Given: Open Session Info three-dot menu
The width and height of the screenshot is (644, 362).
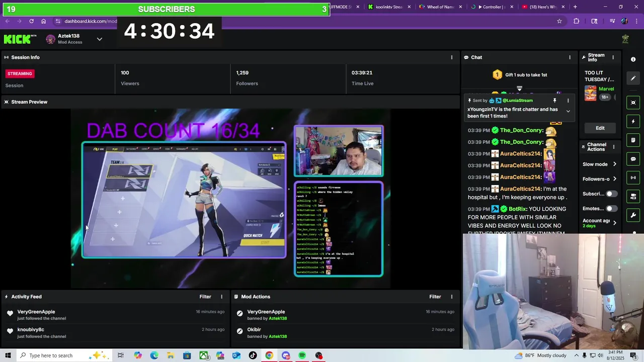Looking at the screenshot, I should [451, 57].
